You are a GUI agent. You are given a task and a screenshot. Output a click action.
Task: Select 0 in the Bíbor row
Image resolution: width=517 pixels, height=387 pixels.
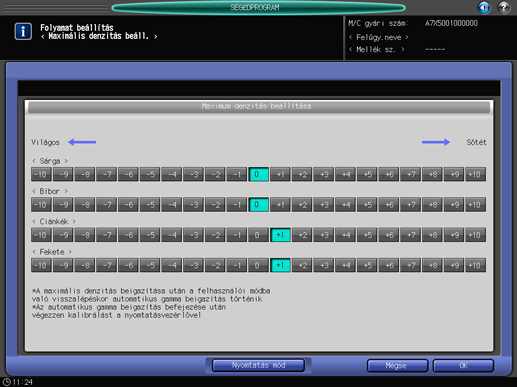[x=258, y=205]
